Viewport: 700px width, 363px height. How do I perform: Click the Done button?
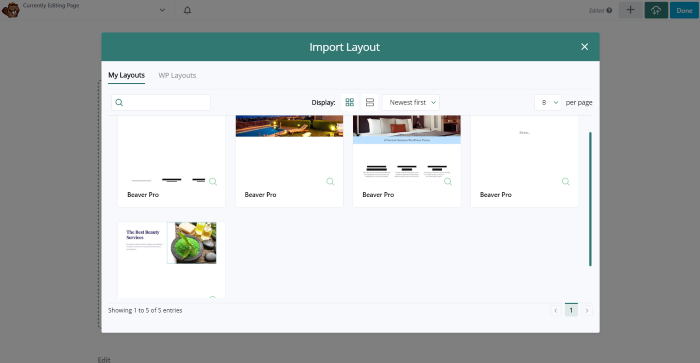point(684,10)
